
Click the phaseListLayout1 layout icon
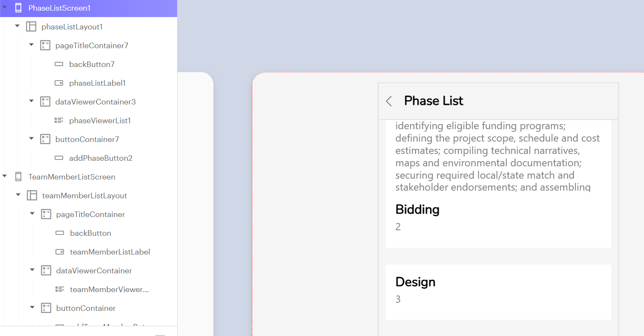pos(31,27)
